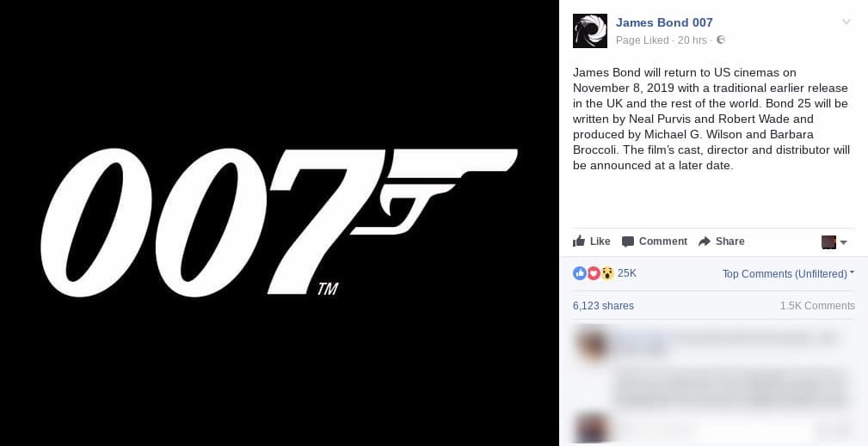Click the public globe privacy icon
This screenshot has height=446, width=868.
[x=721, y=40]
